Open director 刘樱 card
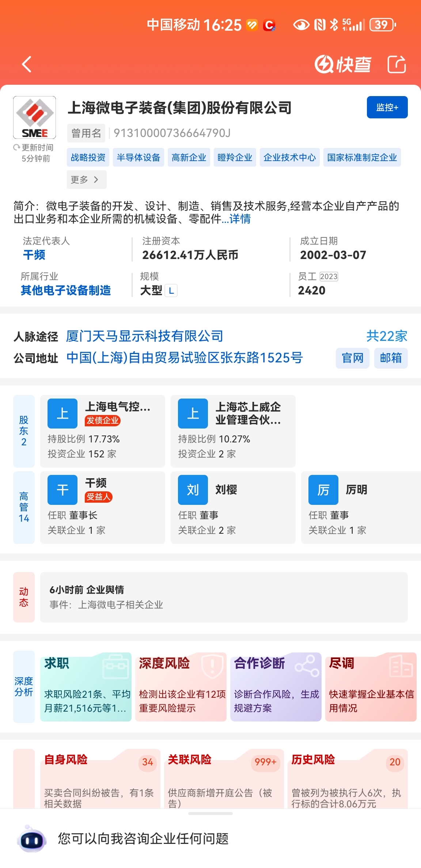 click(x=233, y=507)
